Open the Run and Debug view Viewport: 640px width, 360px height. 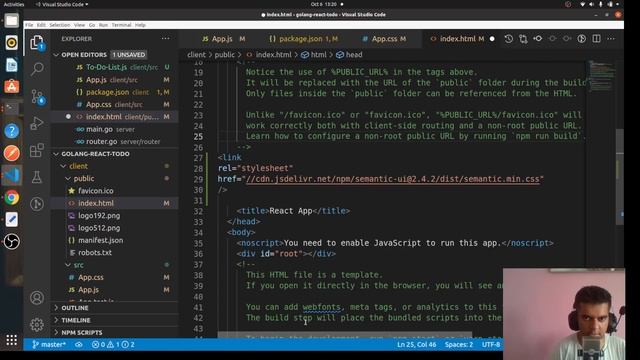coord(37,123)
